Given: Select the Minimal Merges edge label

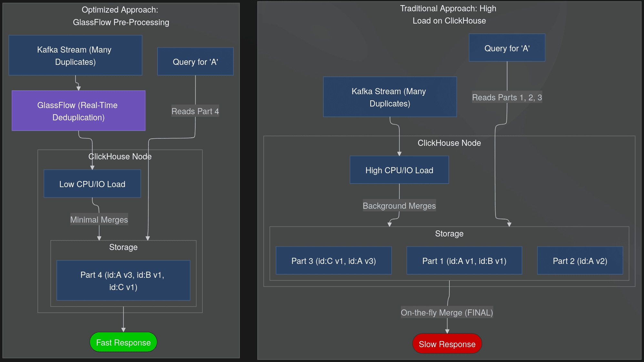Looking at the screenshot, I should coord(99,220).
